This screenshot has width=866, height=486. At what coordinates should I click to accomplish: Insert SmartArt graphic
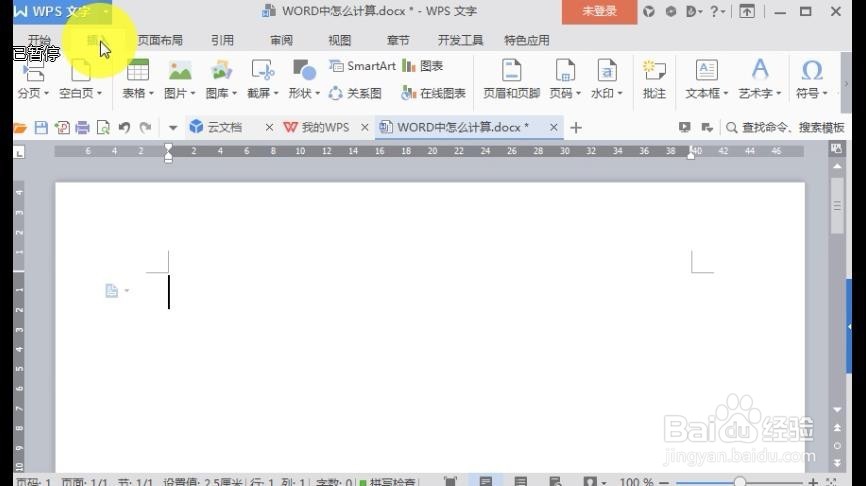362,66
